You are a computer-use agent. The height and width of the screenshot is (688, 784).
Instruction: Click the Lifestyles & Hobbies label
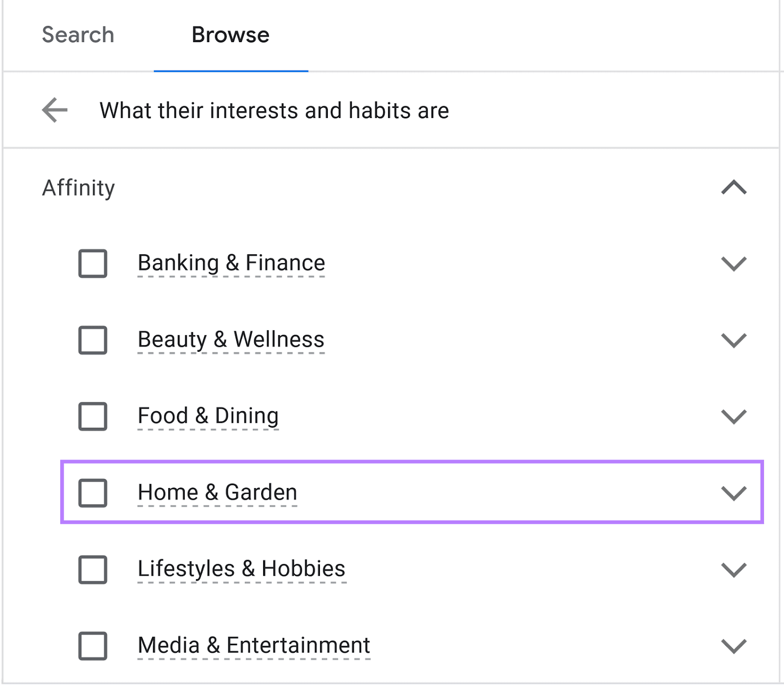(242, 568)
